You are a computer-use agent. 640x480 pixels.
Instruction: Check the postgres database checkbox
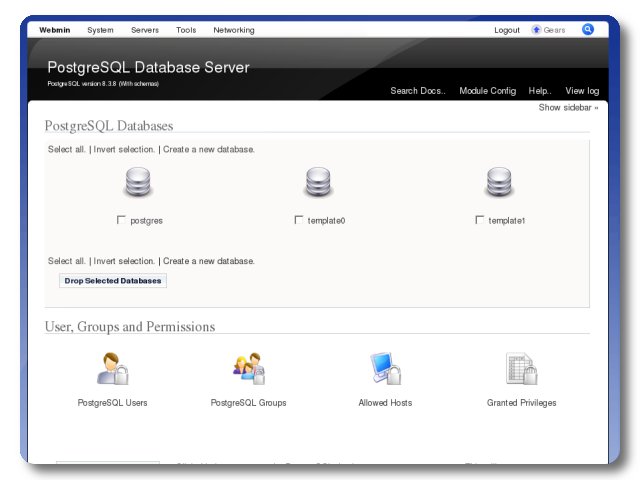(121, 220)
